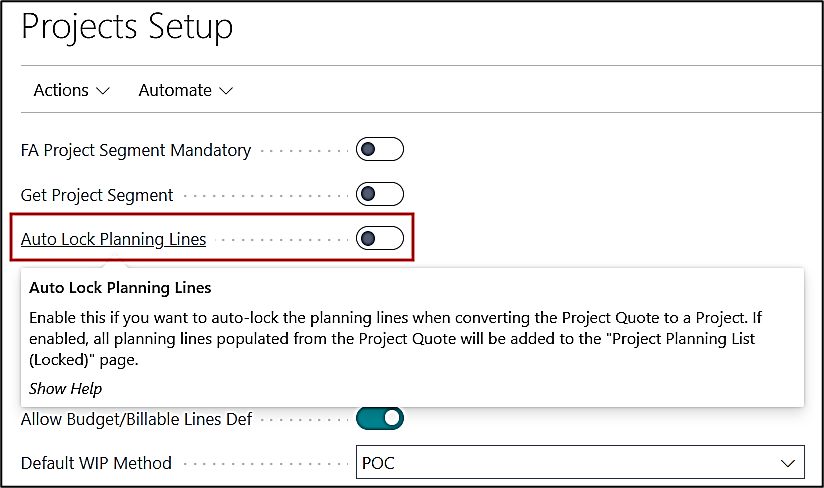This screenshot has width=824, height=488.
Task: Click the FA Project Segment Mandatory label
Action: [136, 150]
